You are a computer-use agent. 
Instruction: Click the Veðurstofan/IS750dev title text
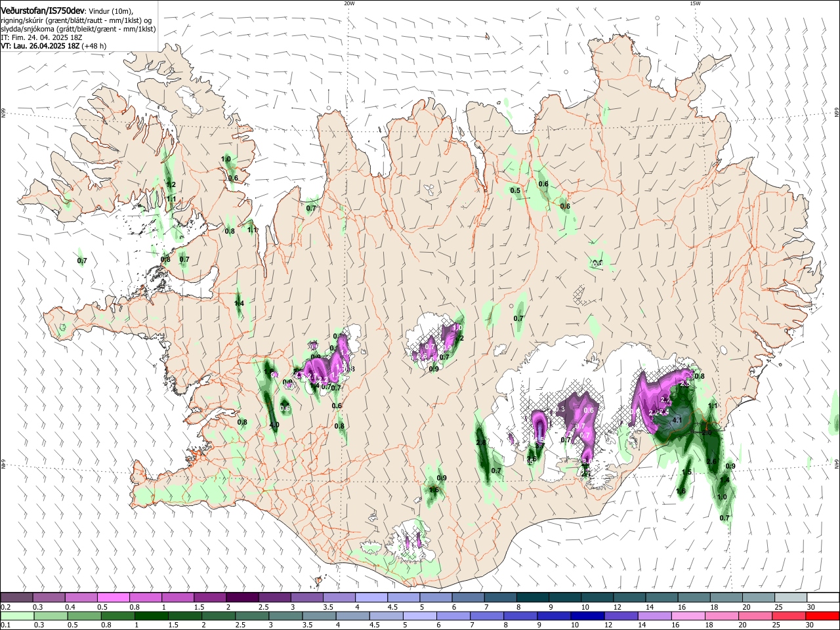(x=43, y=10)
